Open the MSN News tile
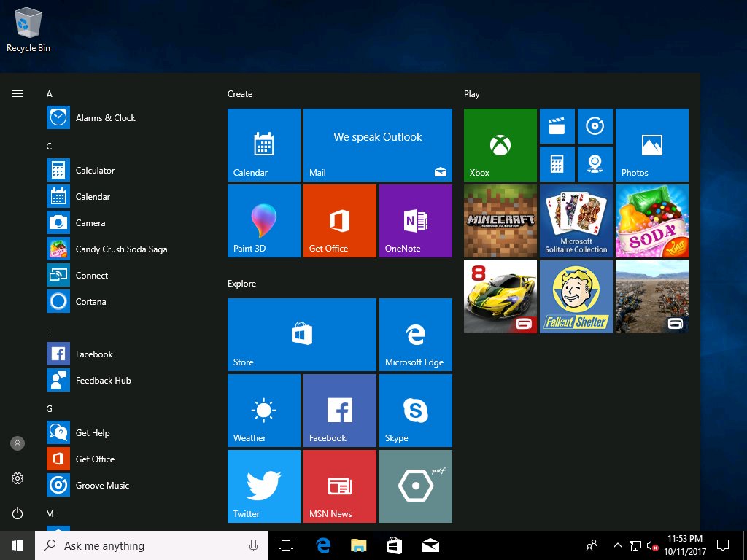Viewport: 747px width, 560px height. pyautogui.click(x=340, y=486)
